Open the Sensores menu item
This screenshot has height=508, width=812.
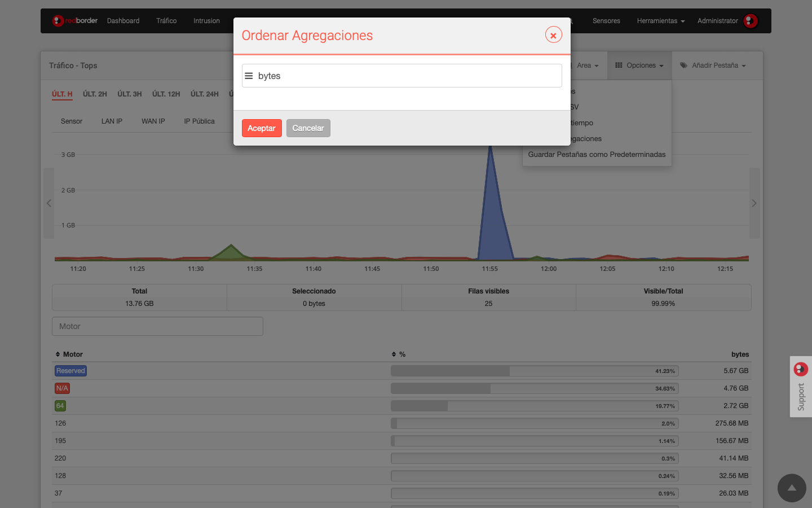[606, 21]
